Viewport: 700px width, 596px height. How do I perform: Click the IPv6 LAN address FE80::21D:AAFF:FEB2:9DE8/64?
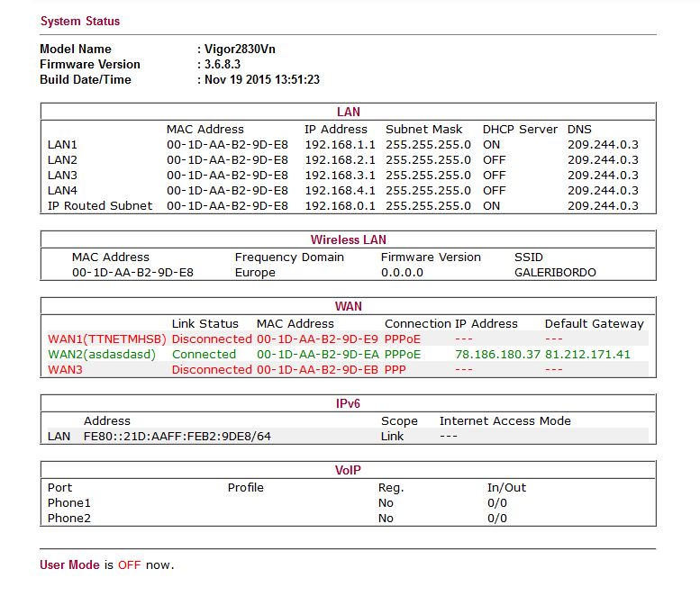[x=177, y=437]
